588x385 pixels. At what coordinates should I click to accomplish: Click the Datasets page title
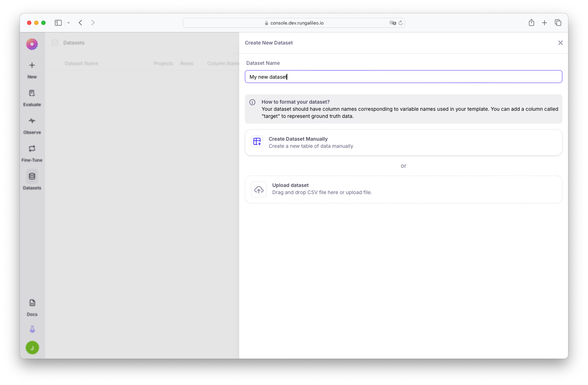[x=74, y=43]
